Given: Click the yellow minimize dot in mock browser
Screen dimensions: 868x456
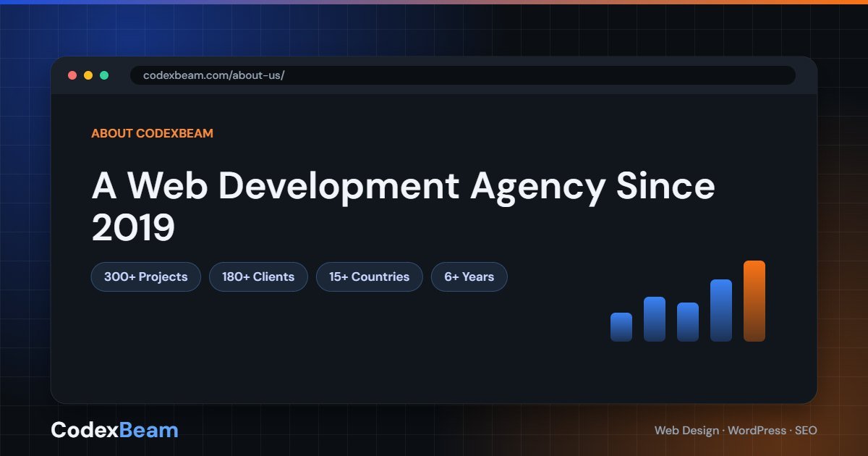Looking at the screenshot, I should click(x=88, y=75).
